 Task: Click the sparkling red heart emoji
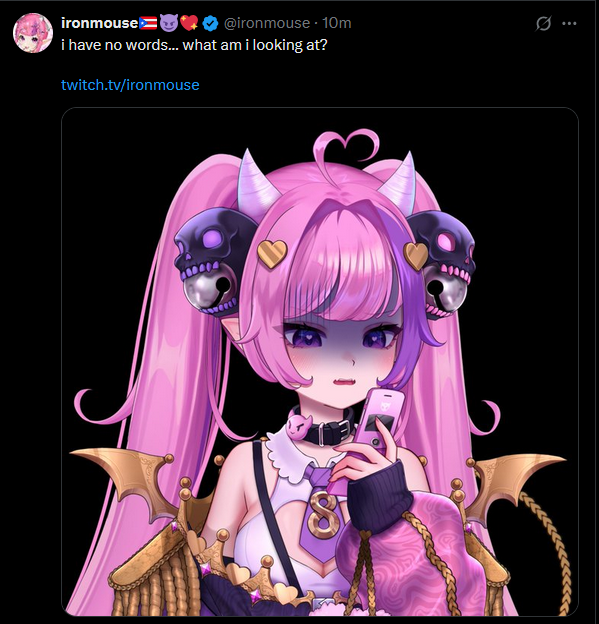[x=189, y=23]
